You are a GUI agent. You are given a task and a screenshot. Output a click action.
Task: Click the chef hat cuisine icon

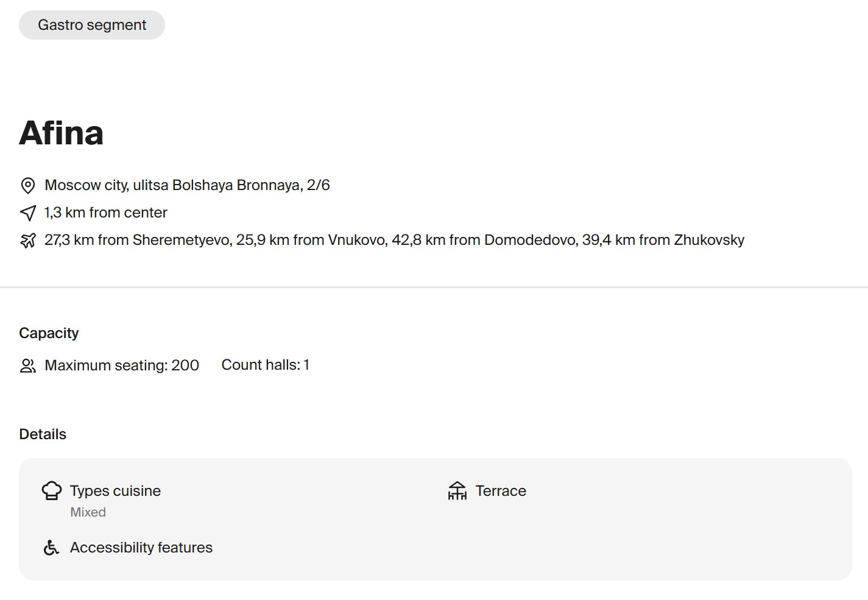(x=52, y=490)
